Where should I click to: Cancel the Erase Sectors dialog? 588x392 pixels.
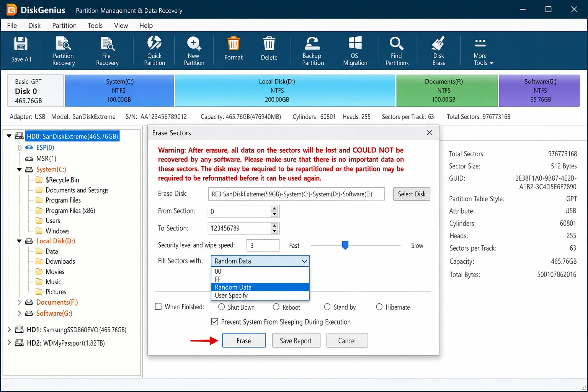[347, 340]
